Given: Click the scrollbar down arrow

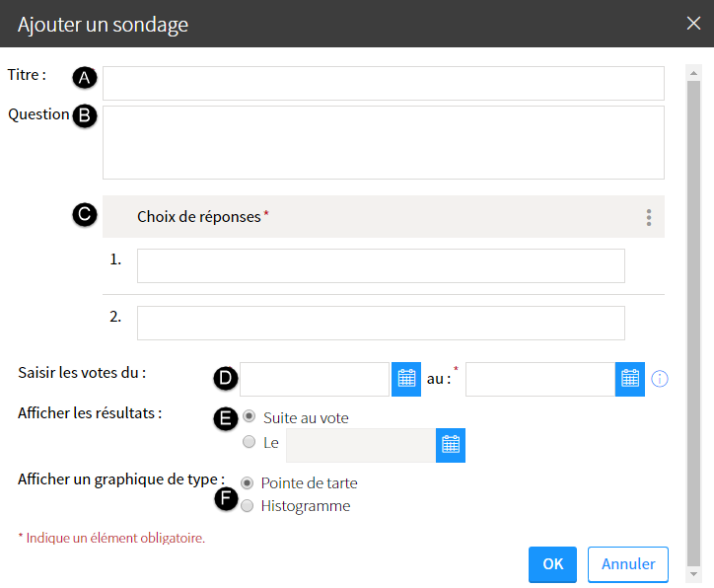Looking at the screenshot, I should click(693, 574).
